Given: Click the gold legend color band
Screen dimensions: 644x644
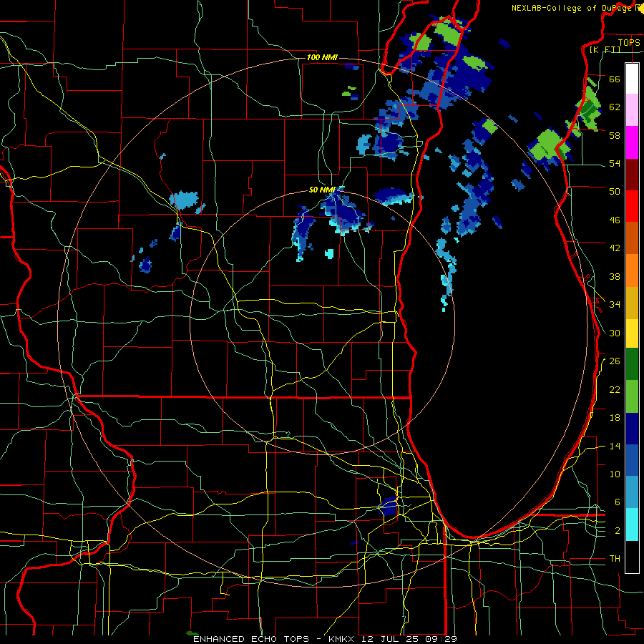Looking at the screenshot, I should (632, 303).
